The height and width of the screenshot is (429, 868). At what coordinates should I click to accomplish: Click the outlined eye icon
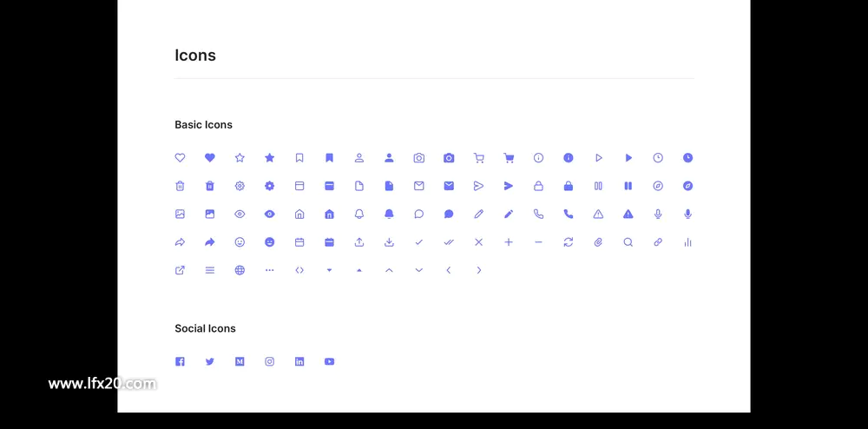click(240, 214)
